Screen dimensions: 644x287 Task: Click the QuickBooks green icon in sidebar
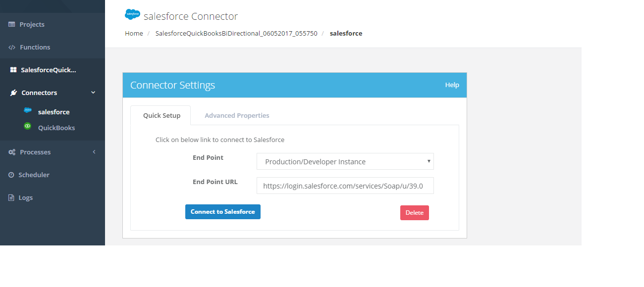28,127
